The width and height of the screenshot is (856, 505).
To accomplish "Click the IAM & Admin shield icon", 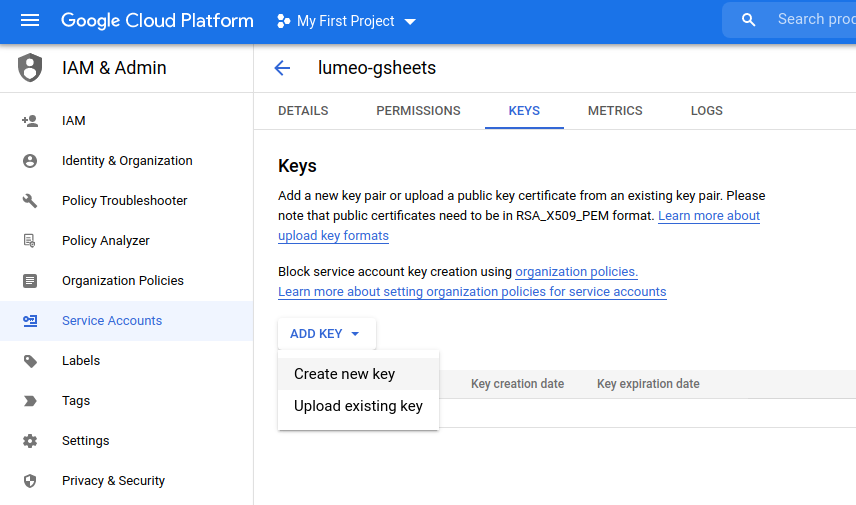I will coord(31,68).
